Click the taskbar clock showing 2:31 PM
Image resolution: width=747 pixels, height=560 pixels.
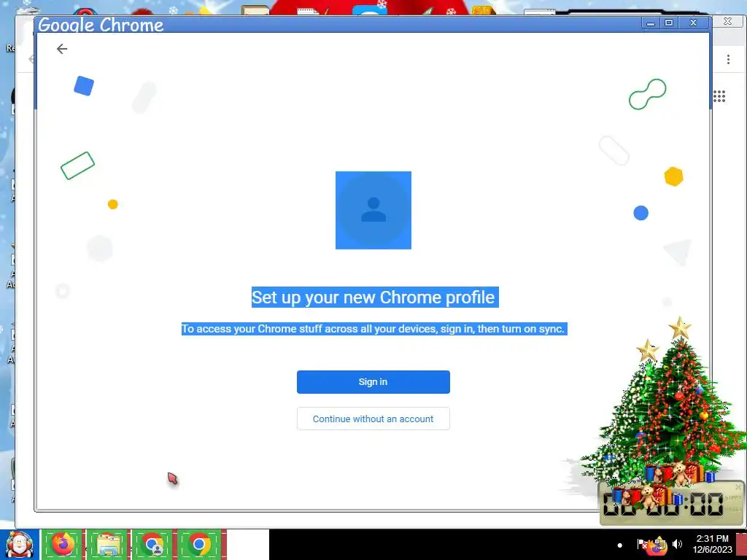[712, 544]
